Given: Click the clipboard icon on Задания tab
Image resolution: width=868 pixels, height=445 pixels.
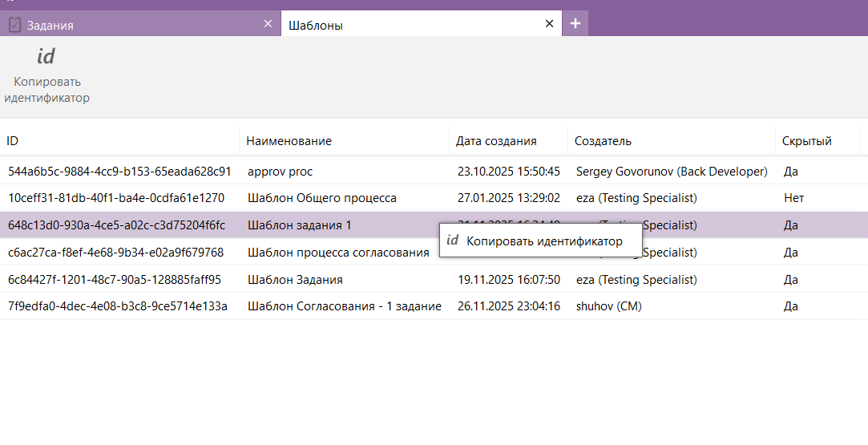Looking at the screenshot, I should [x=14, y=25].
